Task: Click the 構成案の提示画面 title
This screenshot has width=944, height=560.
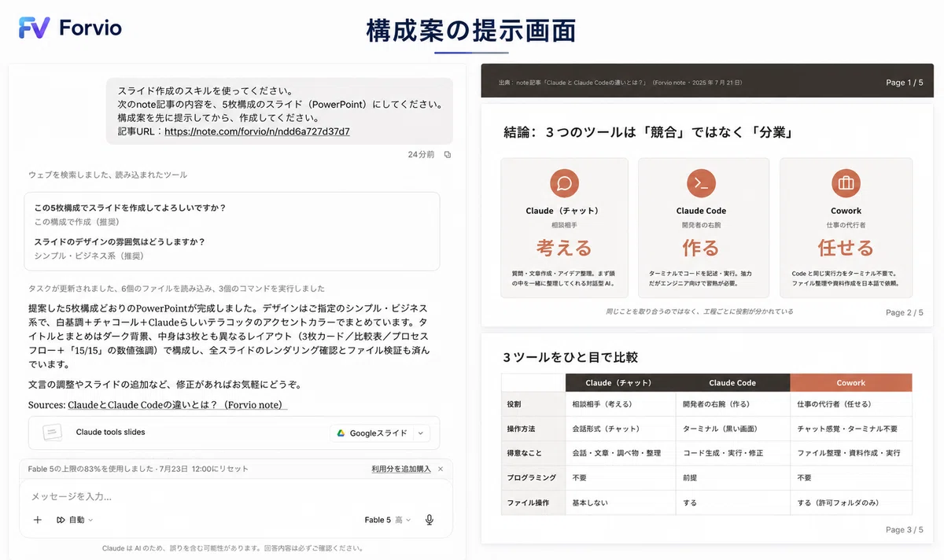Action: 471,30
